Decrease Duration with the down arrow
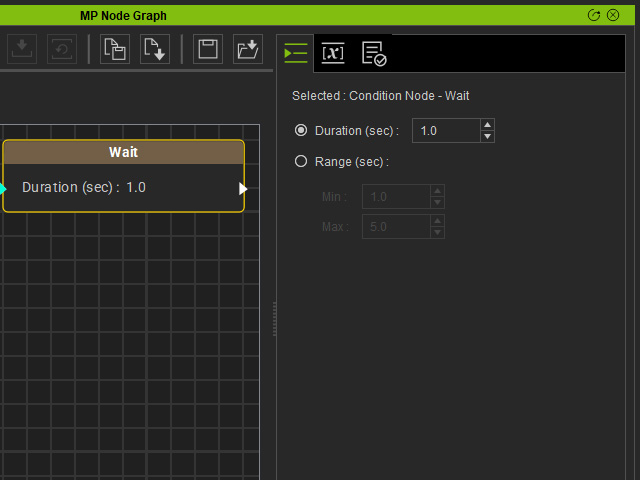 point(488,136)
